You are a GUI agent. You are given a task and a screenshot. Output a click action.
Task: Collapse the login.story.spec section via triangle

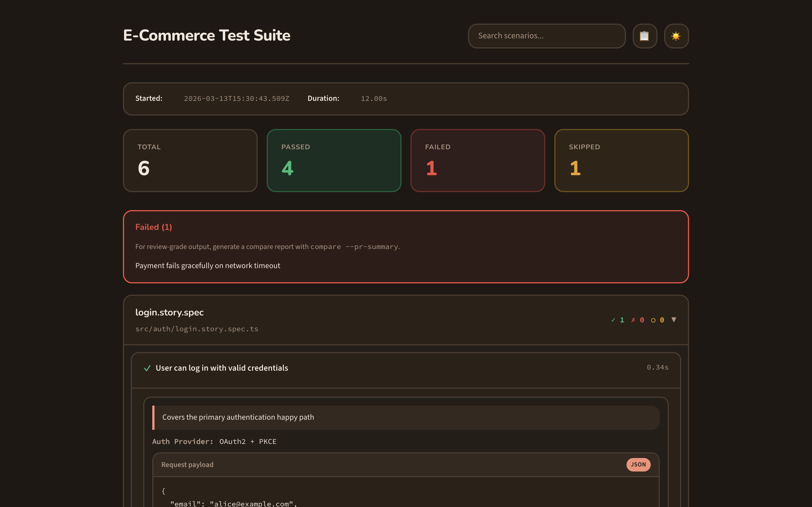point(674,320)
